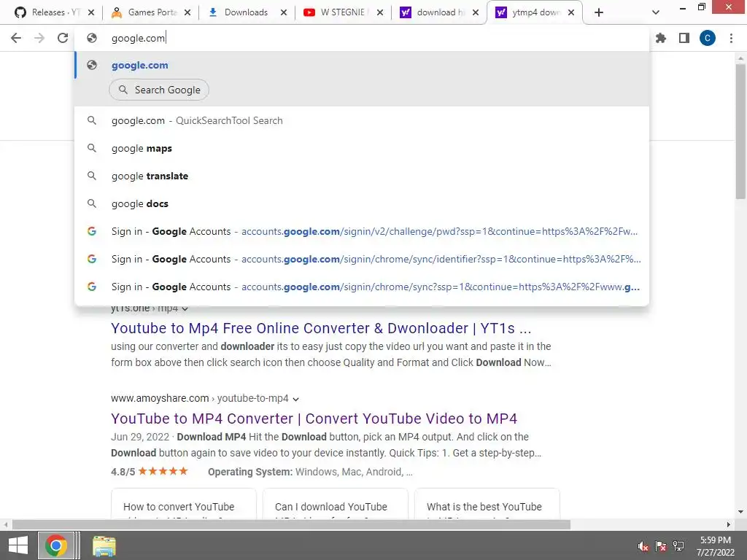This screenshot has width=747, height=560.
Task: Open Sign in suggestion with challenge/pwd URL
Action: [362, 231]
